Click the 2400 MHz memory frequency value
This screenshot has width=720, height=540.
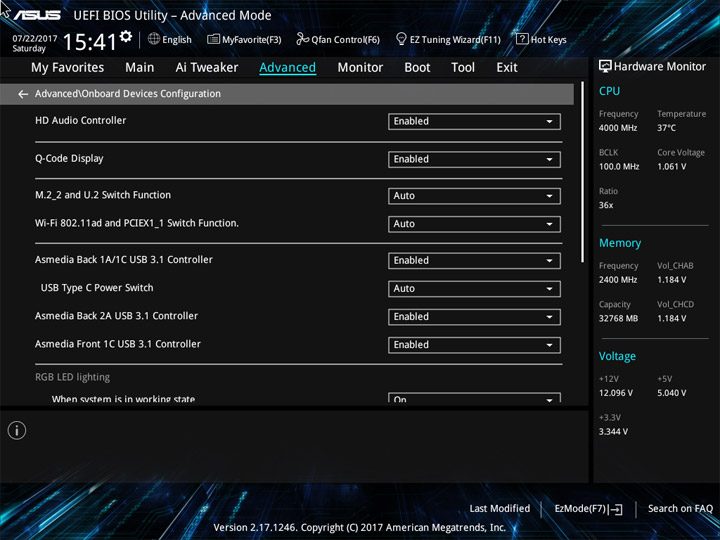coord(618,280)
